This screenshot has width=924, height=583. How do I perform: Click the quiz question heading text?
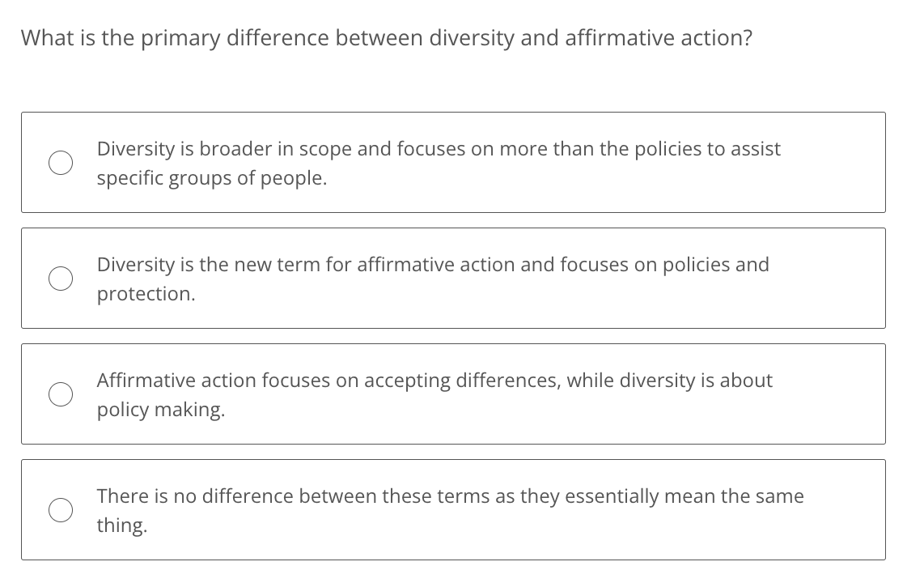tap(385, 37)
